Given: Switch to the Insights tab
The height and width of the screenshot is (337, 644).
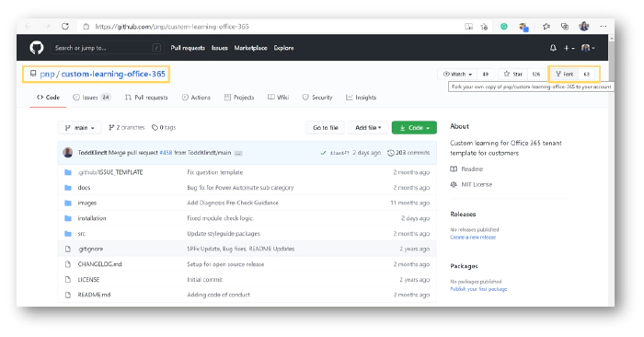Looking at the screenshot, I should 361,98.
